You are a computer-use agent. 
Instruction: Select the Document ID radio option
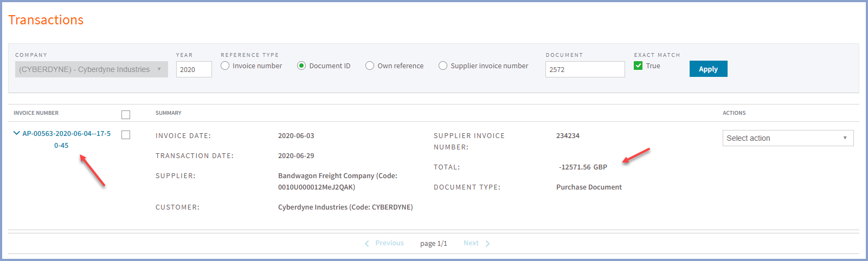pos(301,66)
